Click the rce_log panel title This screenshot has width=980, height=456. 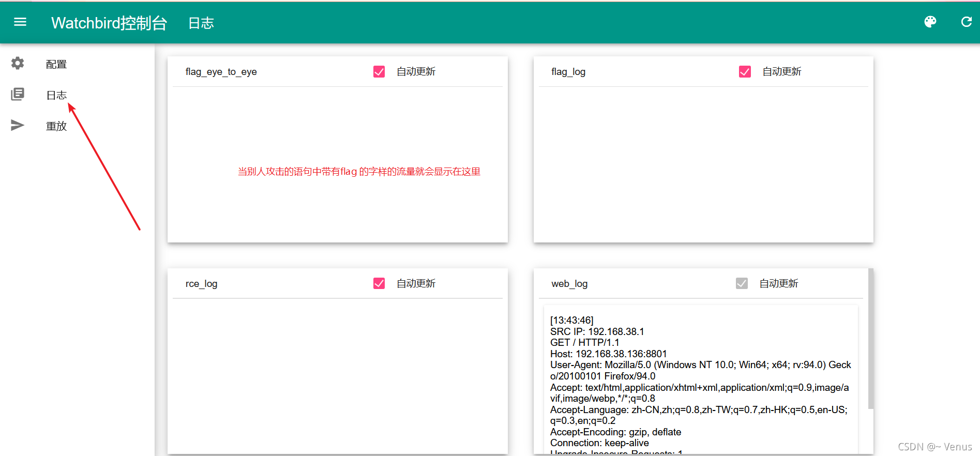pos(202,284)
